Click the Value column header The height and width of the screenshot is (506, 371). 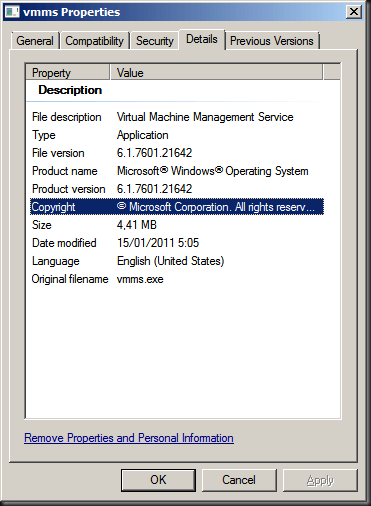click(217, 72)
